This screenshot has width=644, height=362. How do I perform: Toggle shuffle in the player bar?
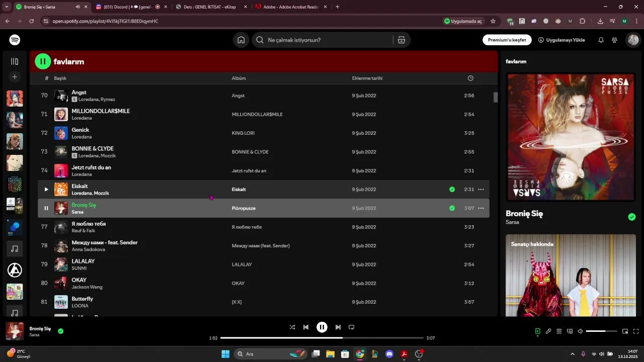(292, 327)
